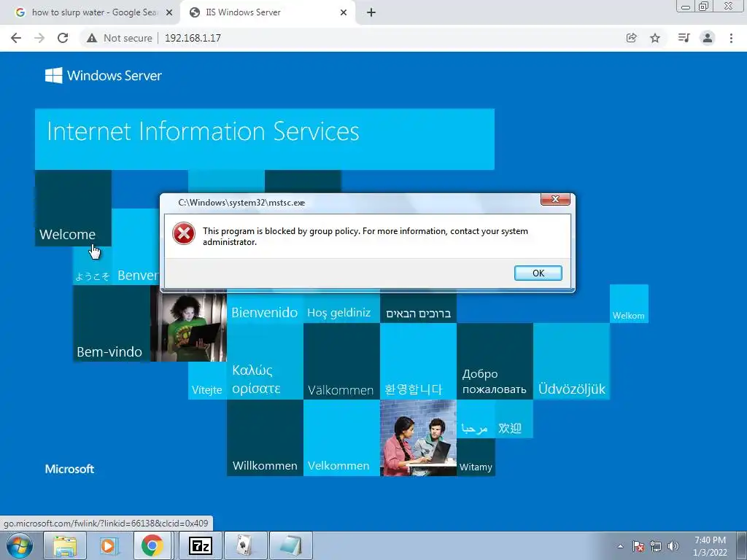Image resolution: width=747 pixels, height=560 pixels.
Task: Click the Welkom tile
Action: pos(629,304)
